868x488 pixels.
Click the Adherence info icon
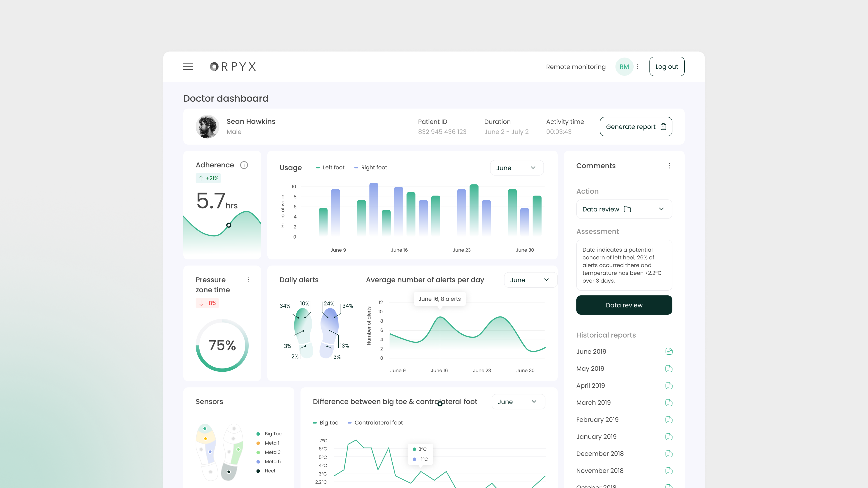pos(244,165)
